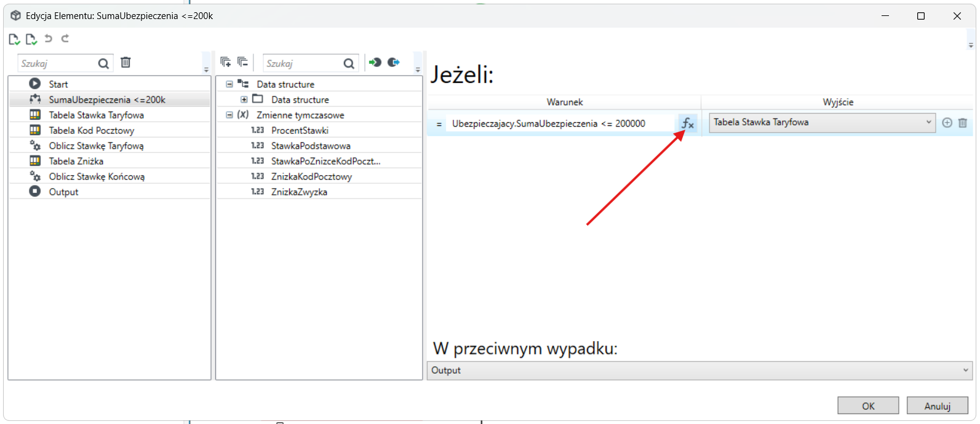This screenshot has width=980, height=424.
Task: Delete element using trash icon beside left search
Action: point(125,63)
